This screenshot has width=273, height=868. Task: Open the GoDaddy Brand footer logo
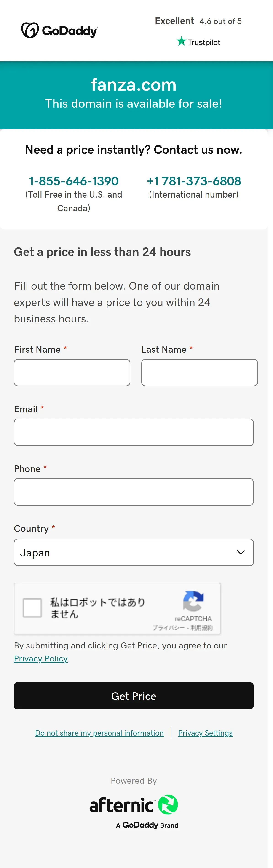click(x=147, y=825)
